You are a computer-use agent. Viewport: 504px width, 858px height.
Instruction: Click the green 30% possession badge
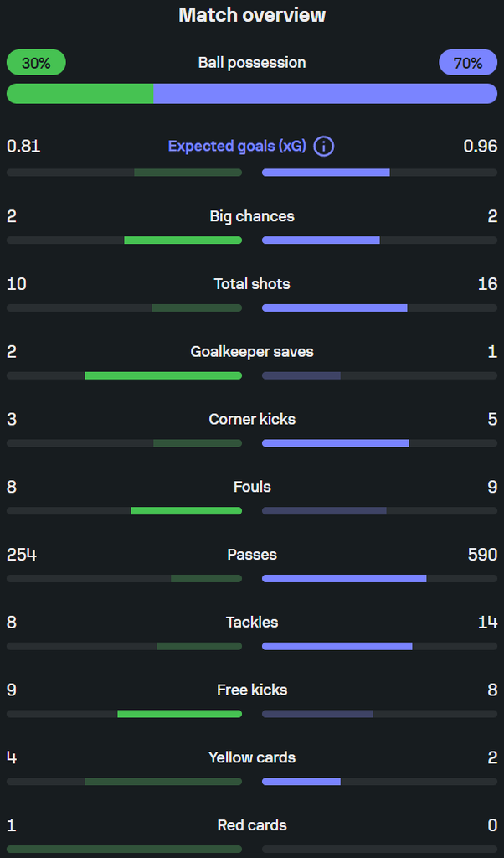click(36, 62)
